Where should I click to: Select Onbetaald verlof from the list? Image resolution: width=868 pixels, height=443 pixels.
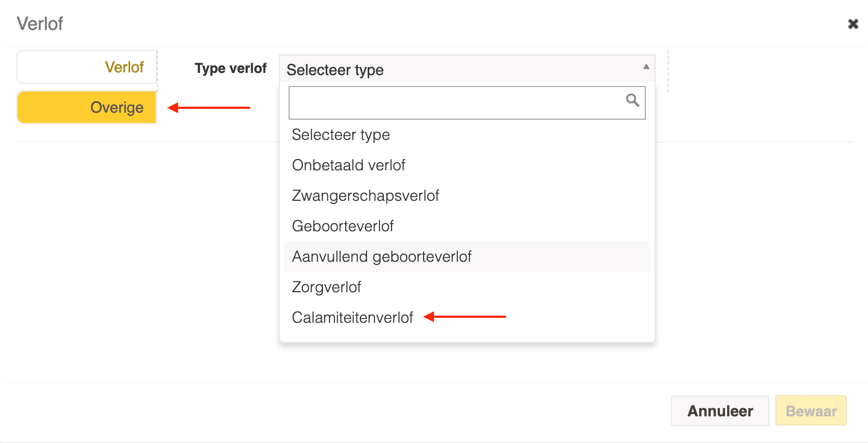[467, 165]
